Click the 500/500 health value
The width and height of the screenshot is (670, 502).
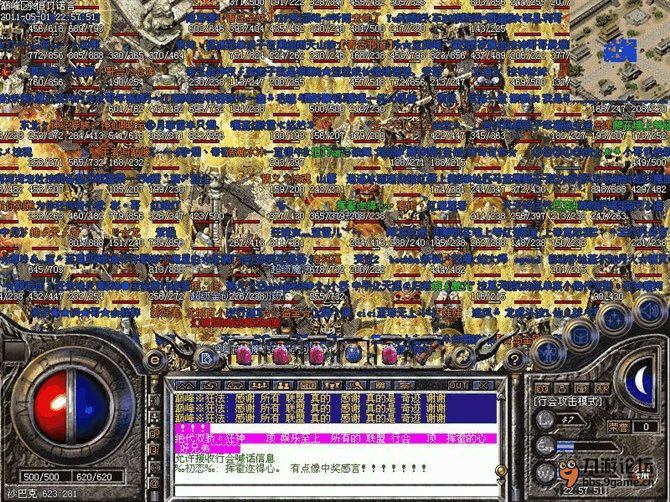tap(41, 477)
